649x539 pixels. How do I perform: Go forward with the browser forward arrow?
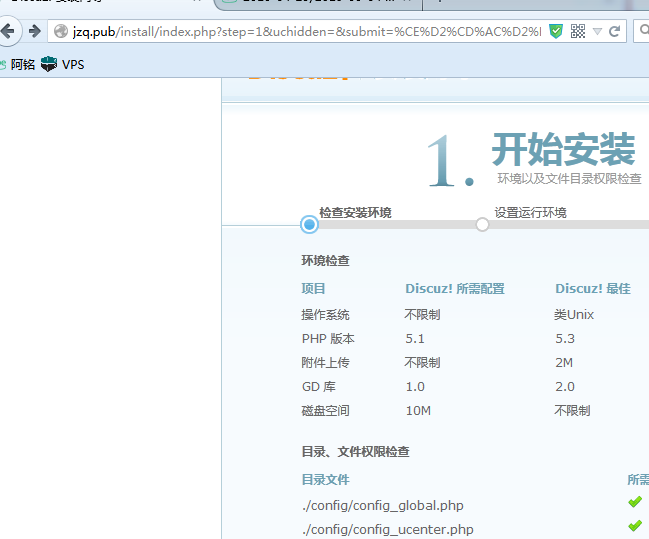pyautogui.click(x=35, y=31)
